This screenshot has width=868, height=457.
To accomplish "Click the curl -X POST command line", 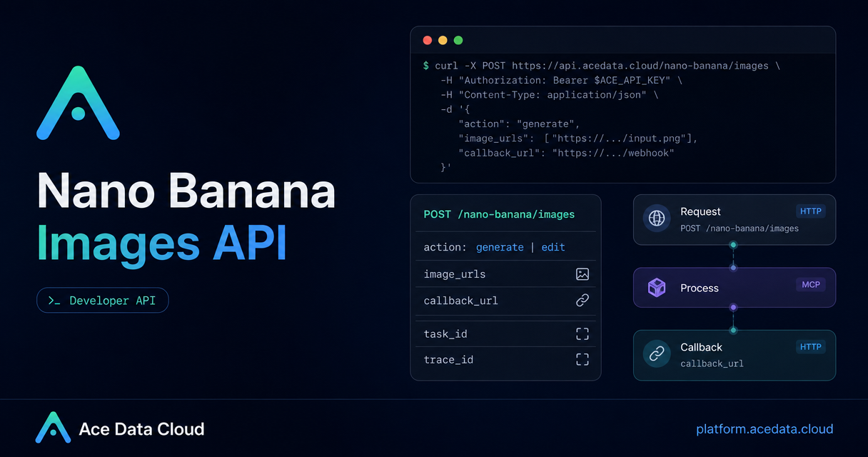I will click(601, 66).
